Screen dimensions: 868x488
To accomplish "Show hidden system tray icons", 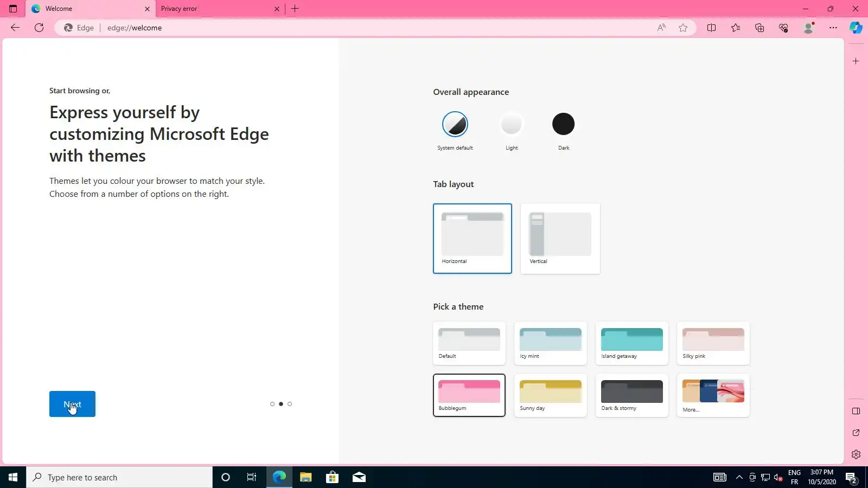I will (x=739, y=477).
